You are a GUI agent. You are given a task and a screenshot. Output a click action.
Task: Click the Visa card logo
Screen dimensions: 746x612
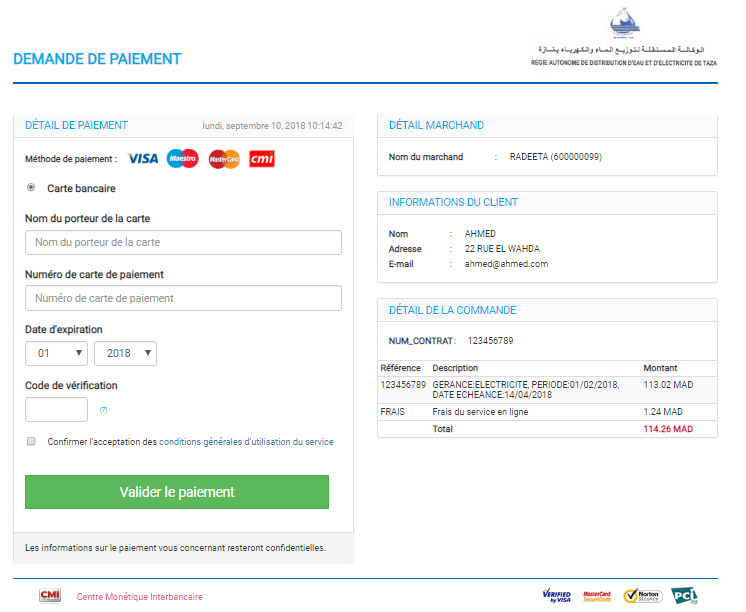[143, 159]
